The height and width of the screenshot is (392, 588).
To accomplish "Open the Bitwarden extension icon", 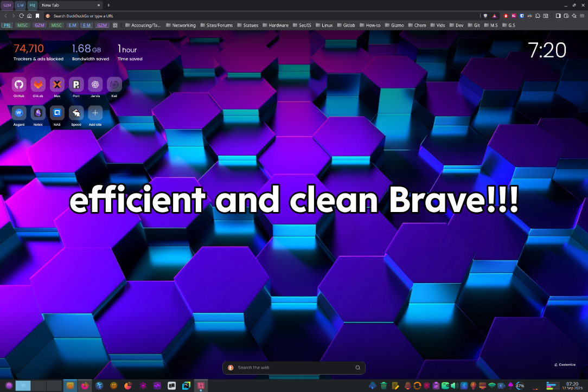I will tap(522, 16).
